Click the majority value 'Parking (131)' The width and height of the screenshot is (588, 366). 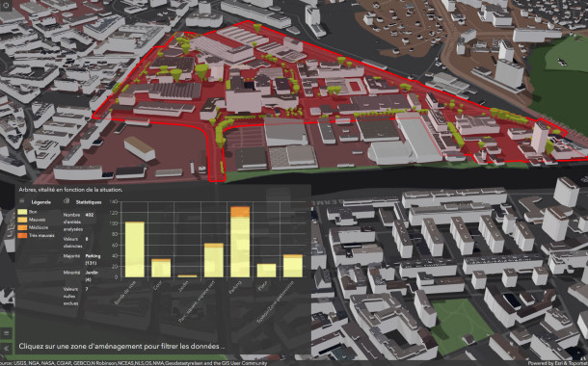[93, 259]
